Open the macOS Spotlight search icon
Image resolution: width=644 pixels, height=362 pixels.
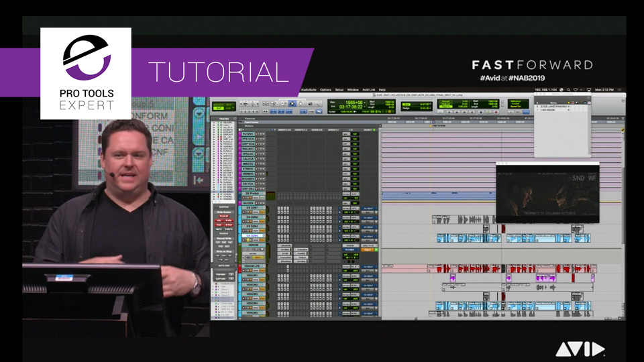pyautogui.click(x=568, y=89)
